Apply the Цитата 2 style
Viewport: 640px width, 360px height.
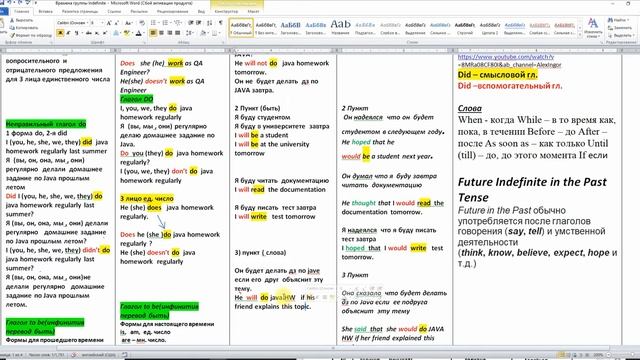(489, 27)
